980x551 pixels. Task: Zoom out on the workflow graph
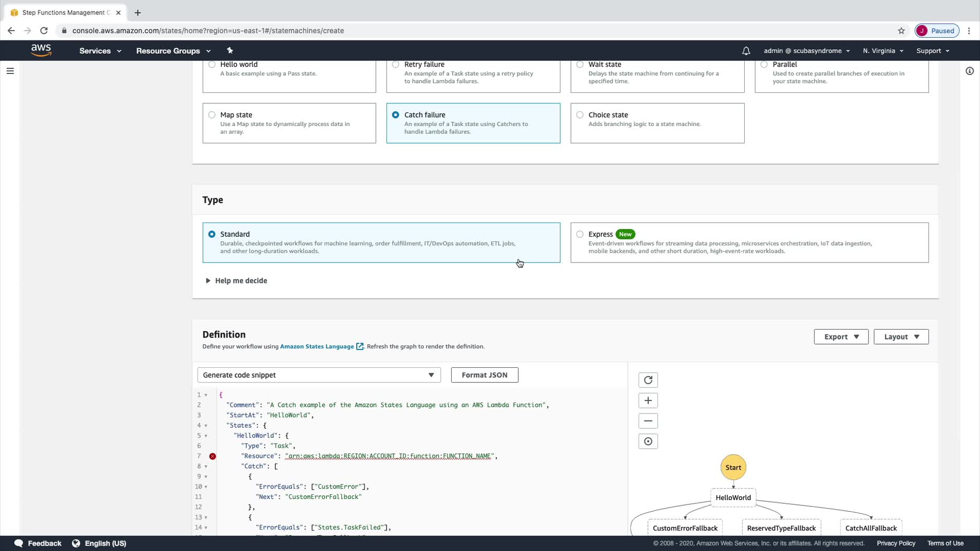(x=648, y=421)
